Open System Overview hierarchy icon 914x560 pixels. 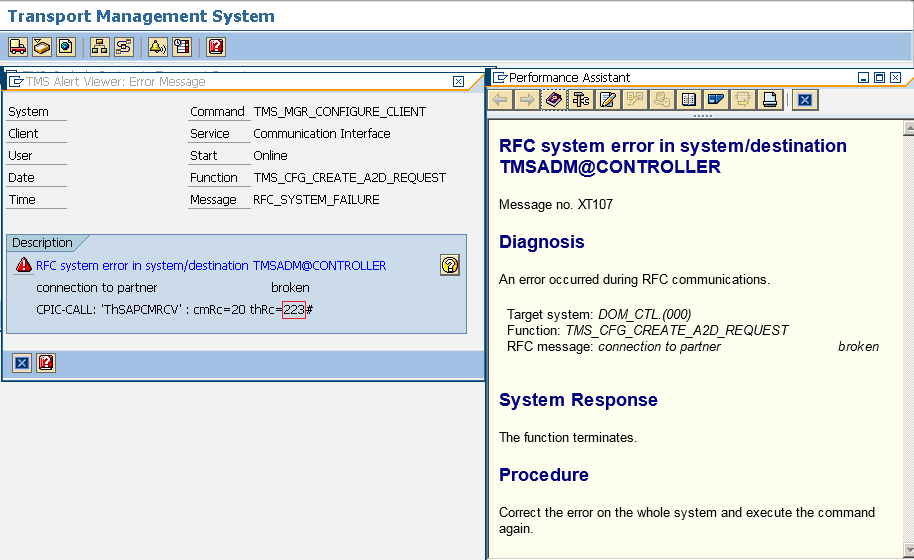[100, 47]
